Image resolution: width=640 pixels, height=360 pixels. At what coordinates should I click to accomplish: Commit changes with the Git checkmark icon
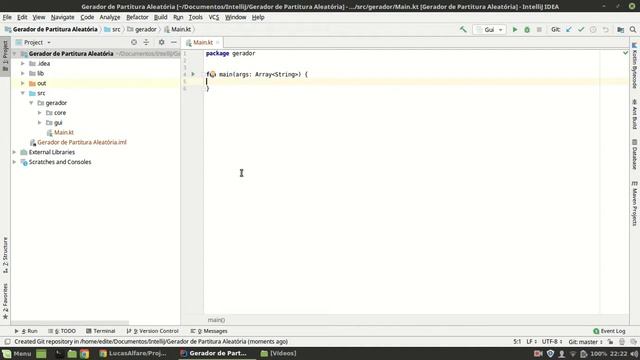pyautogui.click(x=581, y=29)
